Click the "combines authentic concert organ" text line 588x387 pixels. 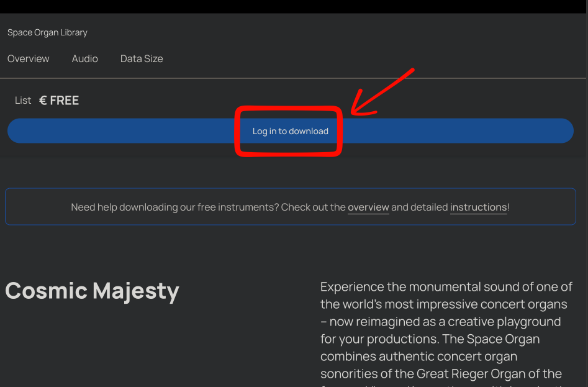point(418,357)
